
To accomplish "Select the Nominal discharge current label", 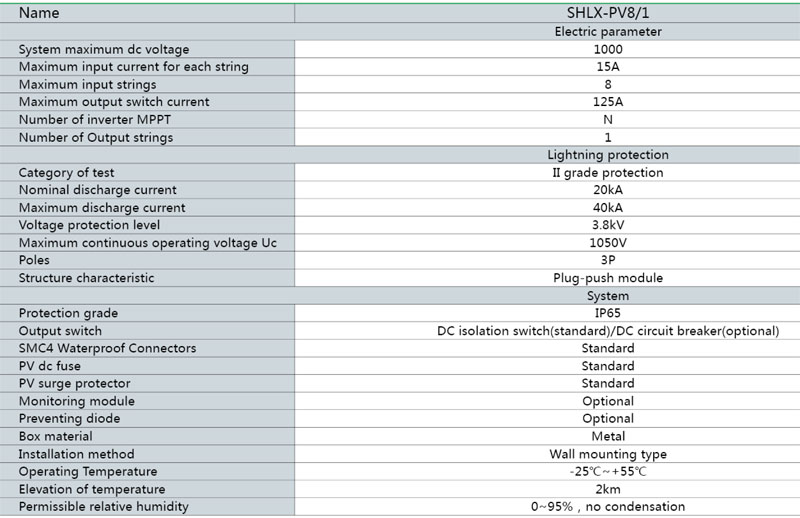I will (x=97, y=190).
